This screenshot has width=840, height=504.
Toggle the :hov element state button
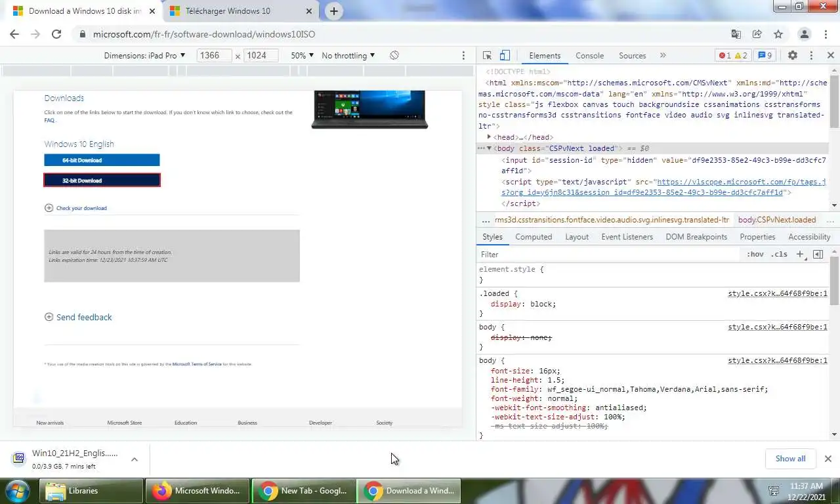(x=755, y=254)
